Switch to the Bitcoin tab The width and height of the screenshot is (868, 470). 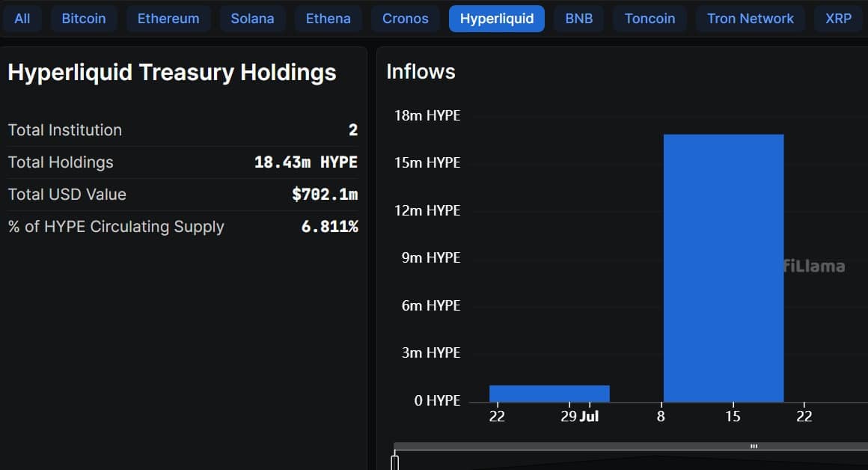pos(84,19)
